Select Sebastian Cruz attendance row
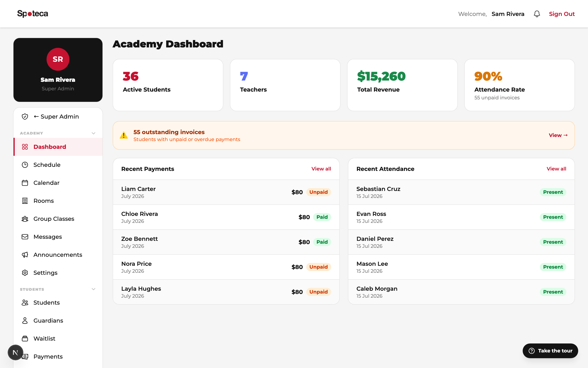 pos(461,192)
